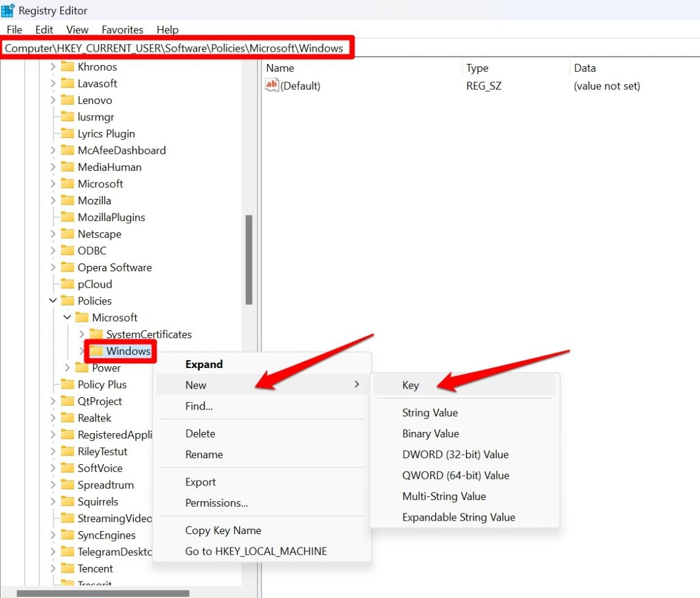The width and height of the screenshot is (700, 598).
Task: Click the ODBC folder icon
Action: (68, 251)
